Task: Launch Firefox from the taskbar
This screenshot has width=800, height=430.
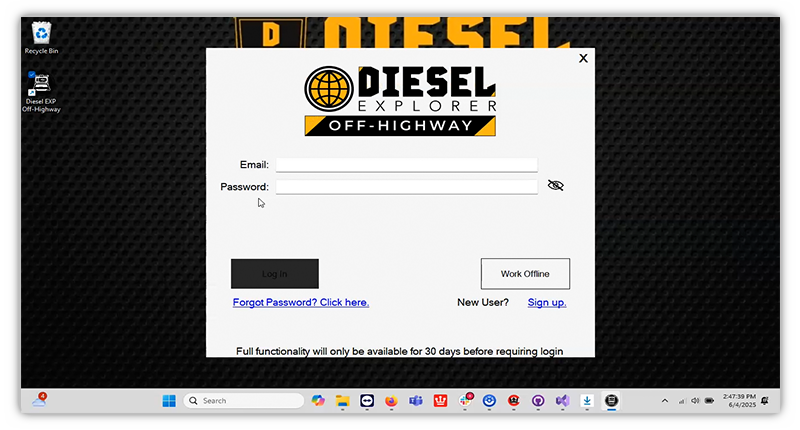Action: [x=391, y=401]
